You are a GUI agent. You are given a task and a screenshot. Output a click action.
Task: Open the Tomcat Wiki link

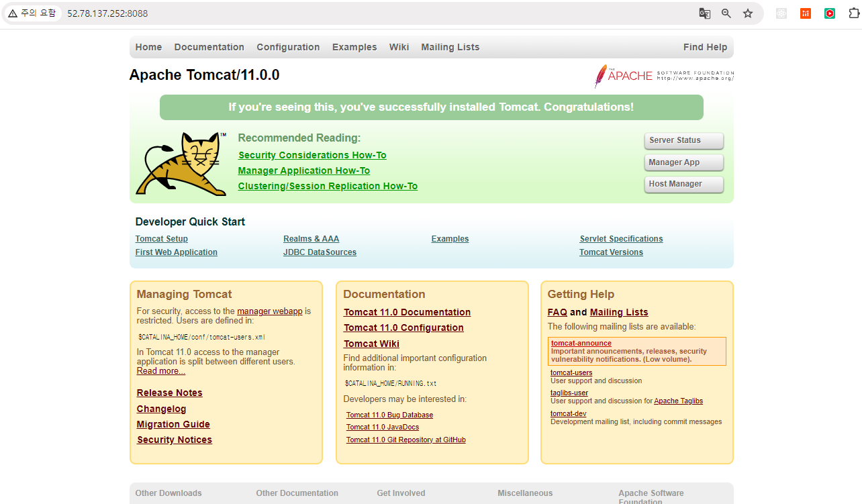coord(371,344)
